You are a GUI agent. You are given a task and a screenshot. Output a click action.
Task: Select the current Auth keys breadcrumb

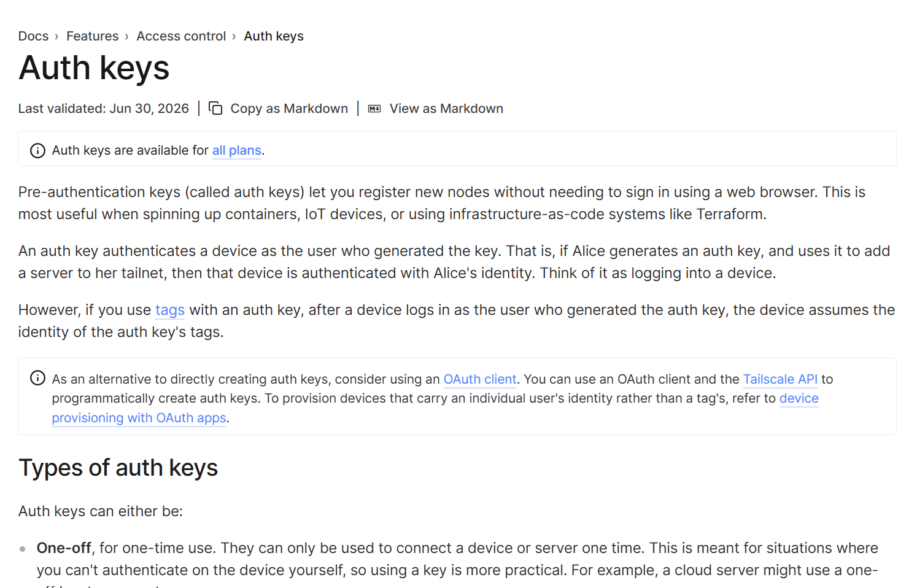[274, 36]
